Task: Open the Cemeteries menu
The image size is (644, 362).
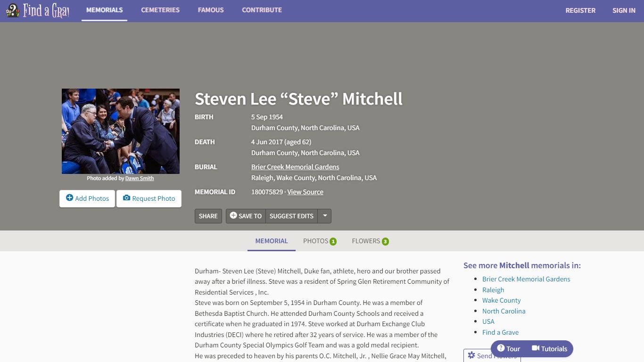Action: tap(160, 10)
